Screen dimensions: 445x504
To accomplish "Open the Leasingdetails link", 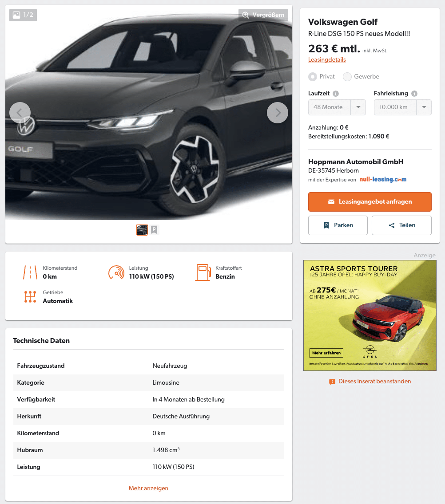I will click(327, 60).
